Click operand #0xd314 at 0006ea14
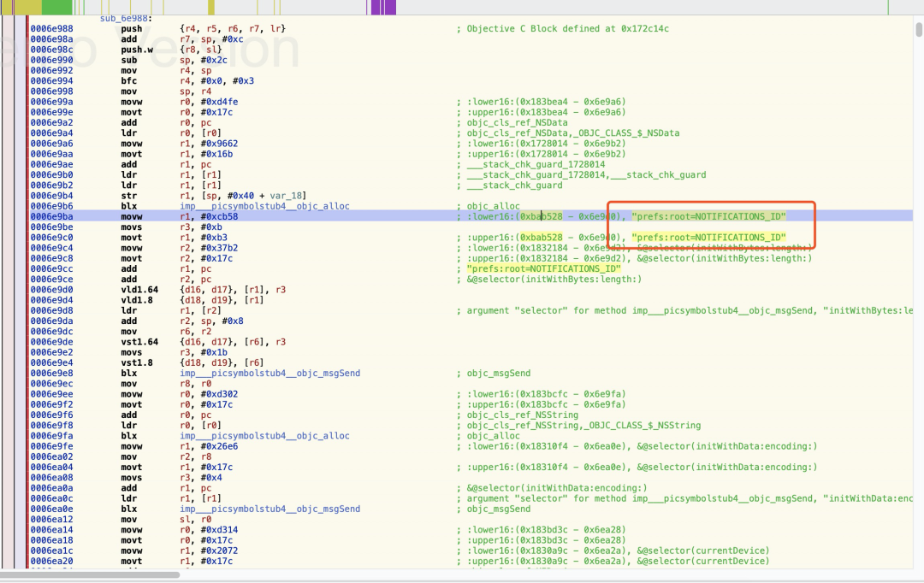The width and height of the screenshot is (924, 583). (x=219, y=530)
